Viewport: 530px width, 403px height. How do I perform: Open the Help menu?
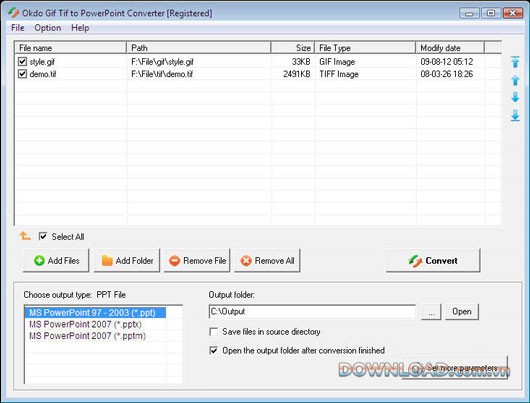tap(80, 28)
